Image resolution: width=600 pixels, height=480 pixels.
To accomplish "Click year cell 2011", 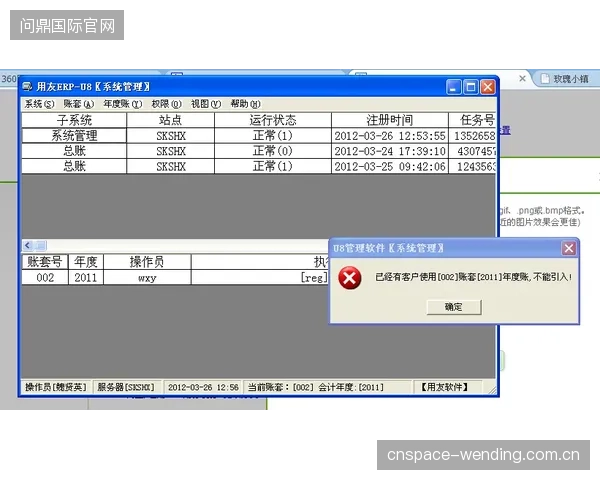I will (86, 277).
